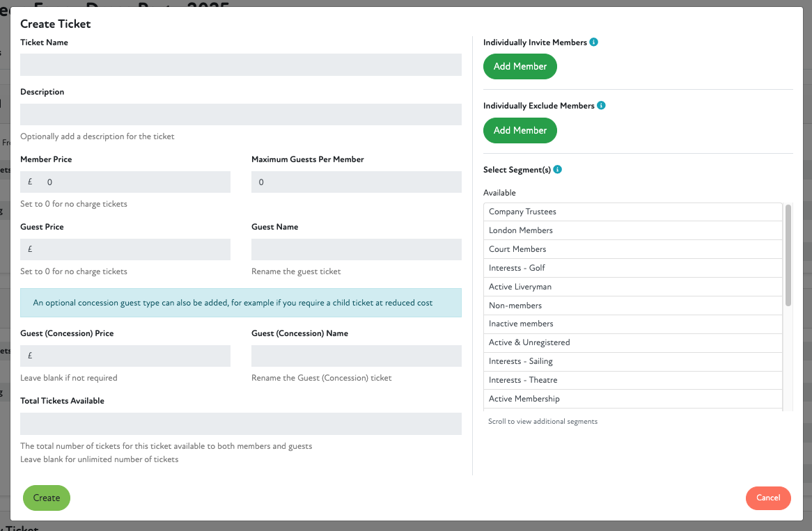
Task: Cancel the Create Ticket dialog
Action: click(768, 498)
